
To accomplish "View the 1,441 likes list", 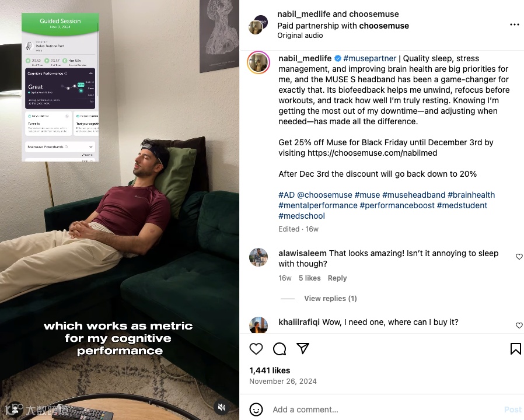I will (x=270, y=370).
